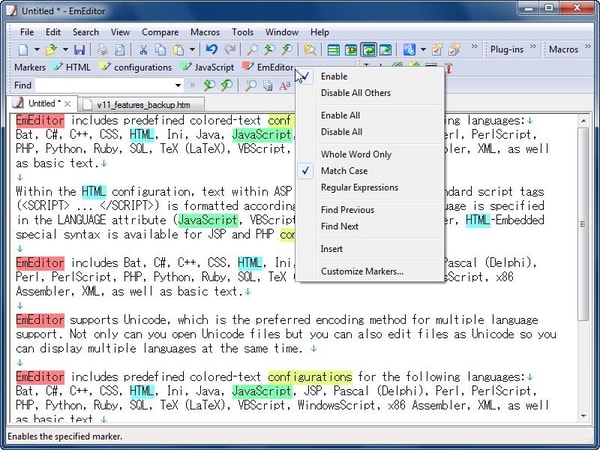Toggle the HTML marker

click(x=72, y=67)
